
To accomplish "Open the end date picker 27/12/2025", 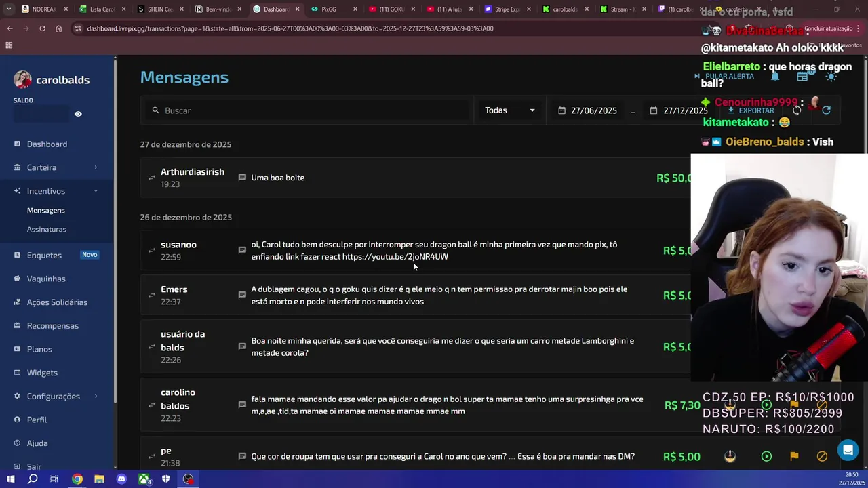I will tap(679, 110).
